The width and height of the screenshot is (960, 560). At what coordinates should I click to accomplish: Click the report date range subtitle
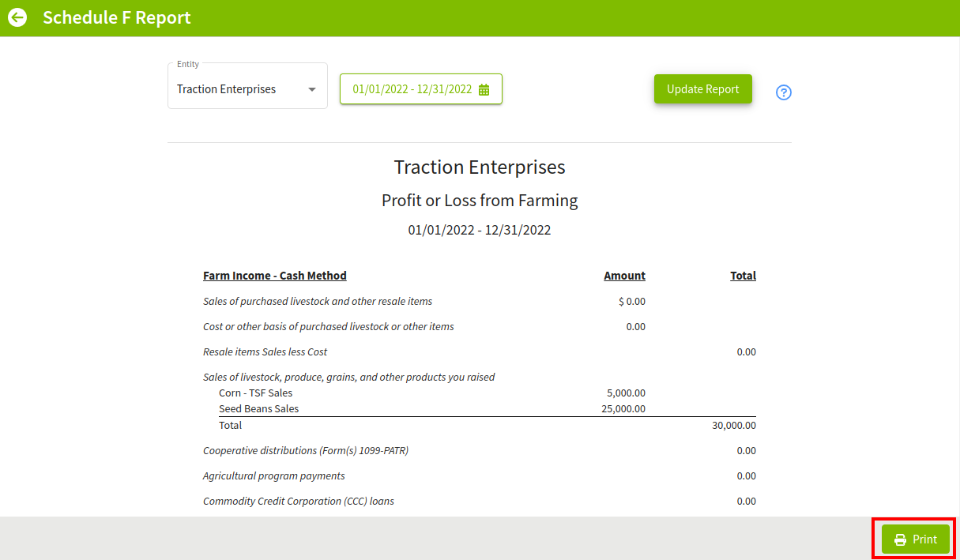pyautogui.click(x=480, y=231)
